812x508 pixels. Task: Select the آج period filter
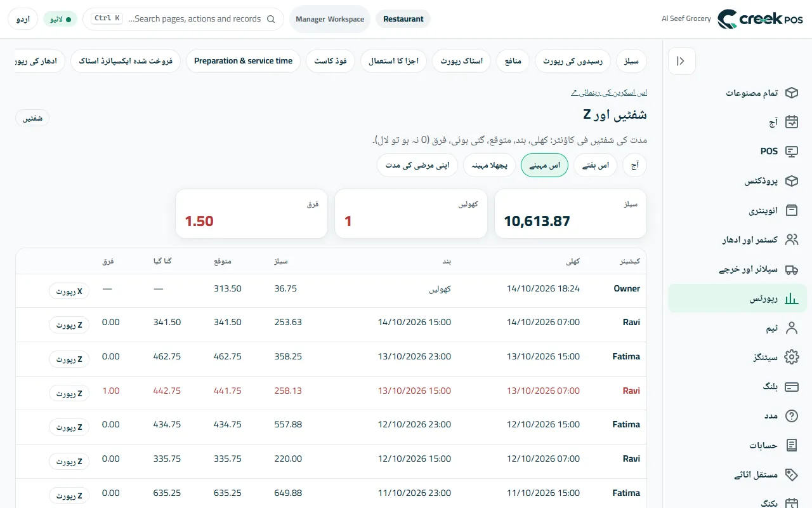[x=634, y=165]
